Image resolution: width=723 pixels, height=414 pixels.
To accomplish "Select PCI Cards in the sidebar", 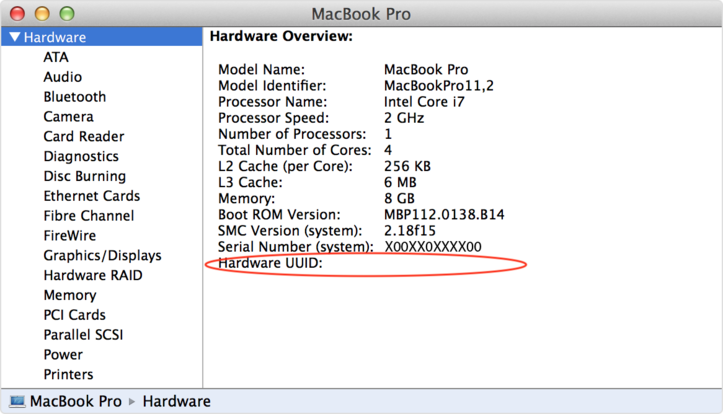I will [76, 315].
